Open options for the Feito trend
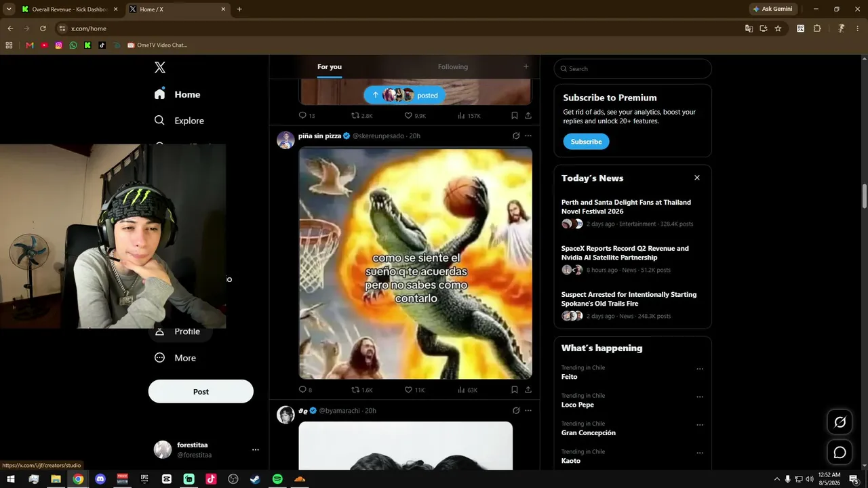The height and width of the screenshot is (488, 868). [700, 369]
